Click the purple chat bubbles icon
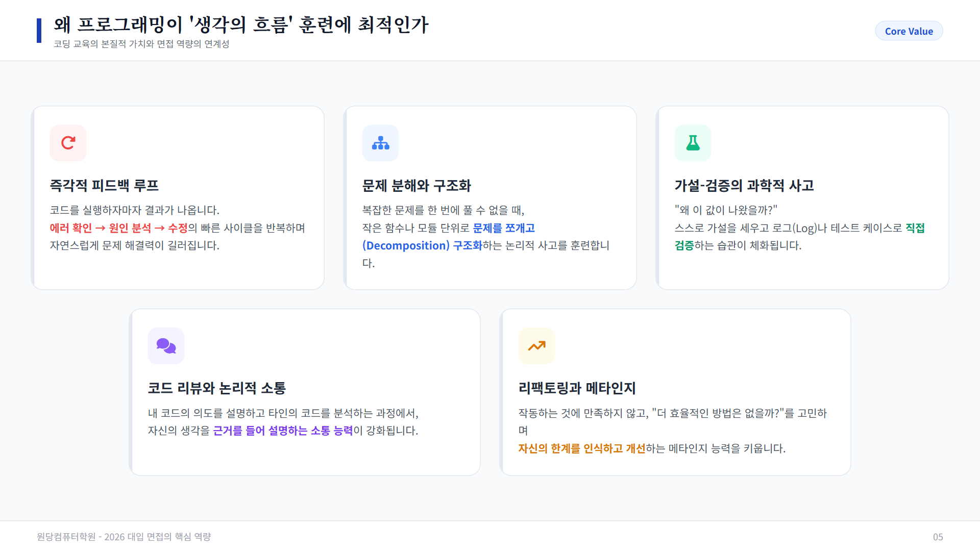 [166, 346]
